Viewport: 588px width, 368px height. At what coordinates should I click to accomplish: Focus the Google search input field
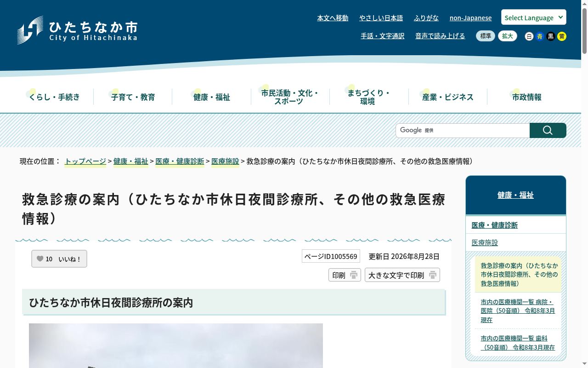463,130
